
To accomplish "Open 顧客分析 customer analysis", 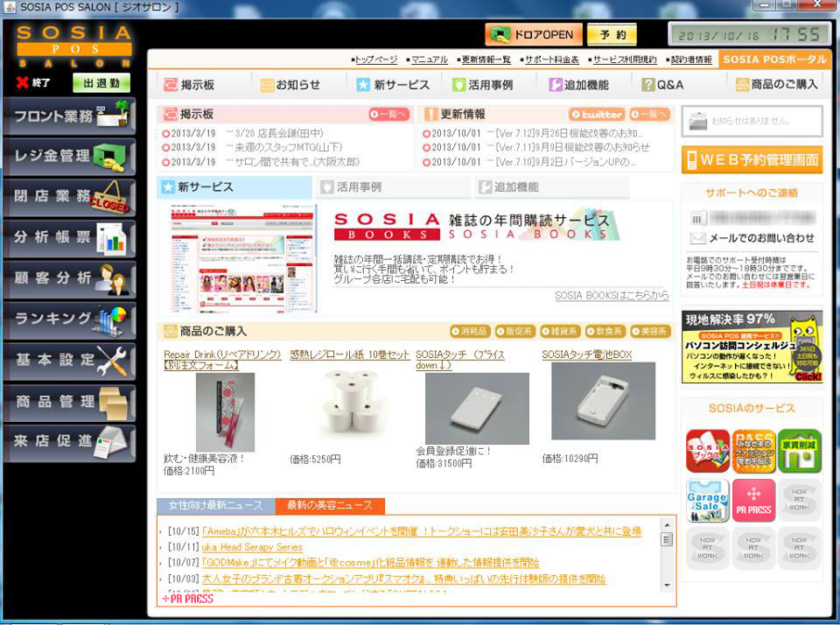I will coord(69,278).
